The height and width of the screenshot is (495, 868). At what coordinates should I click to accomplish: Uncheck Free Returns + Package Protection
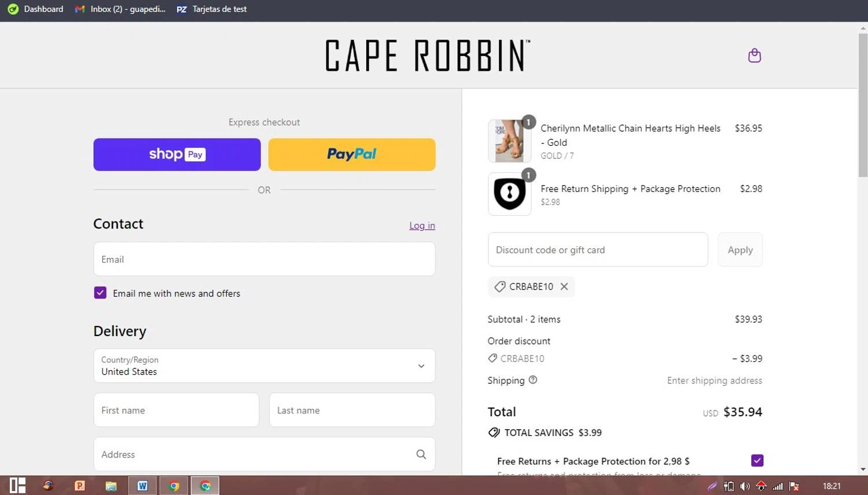click(757, 460)
